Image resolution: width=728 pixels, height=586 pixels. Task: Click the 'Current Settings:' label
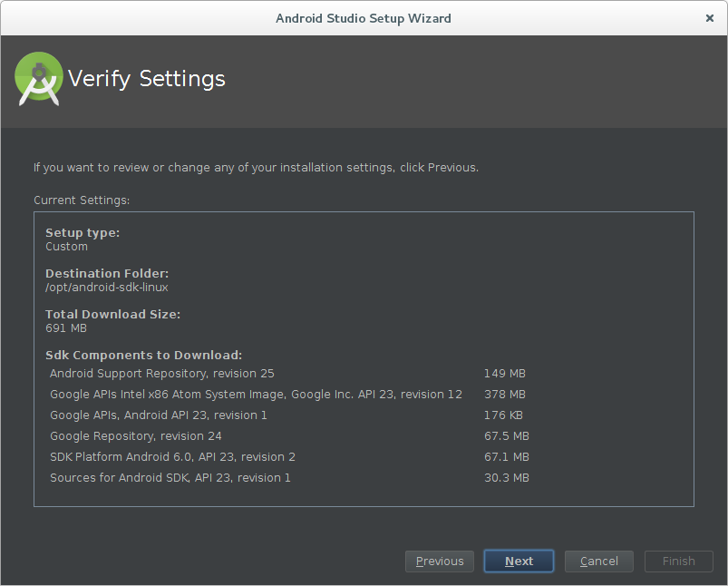click(82, 200)
